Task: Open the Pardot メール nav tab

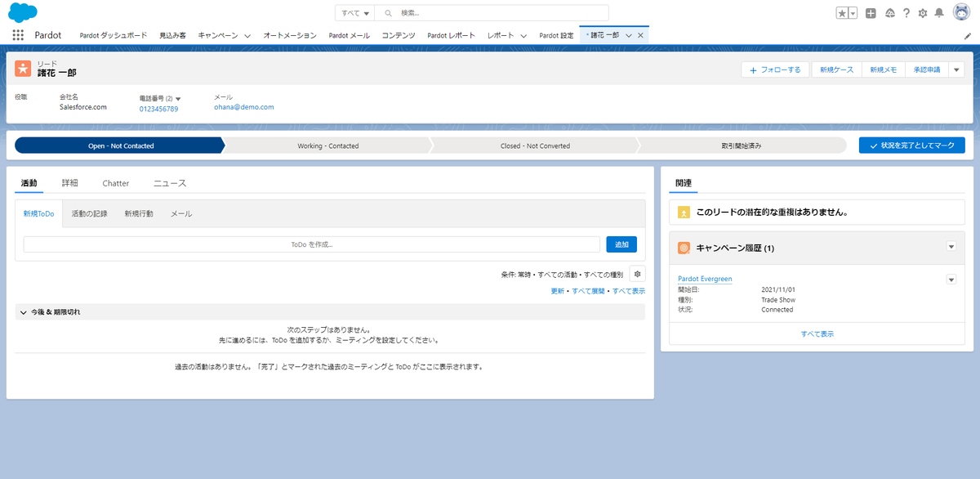Action: point(350,36)
